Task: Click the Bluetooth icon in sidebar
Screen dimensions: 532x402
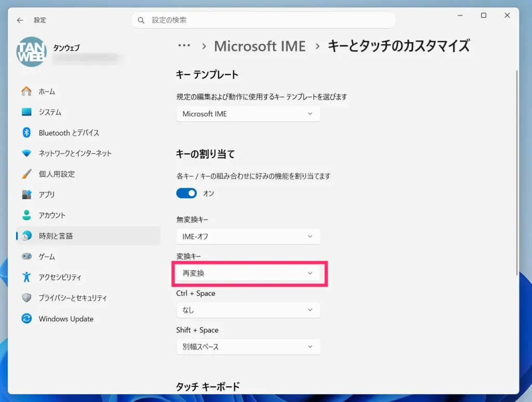Action: [26, 133]
